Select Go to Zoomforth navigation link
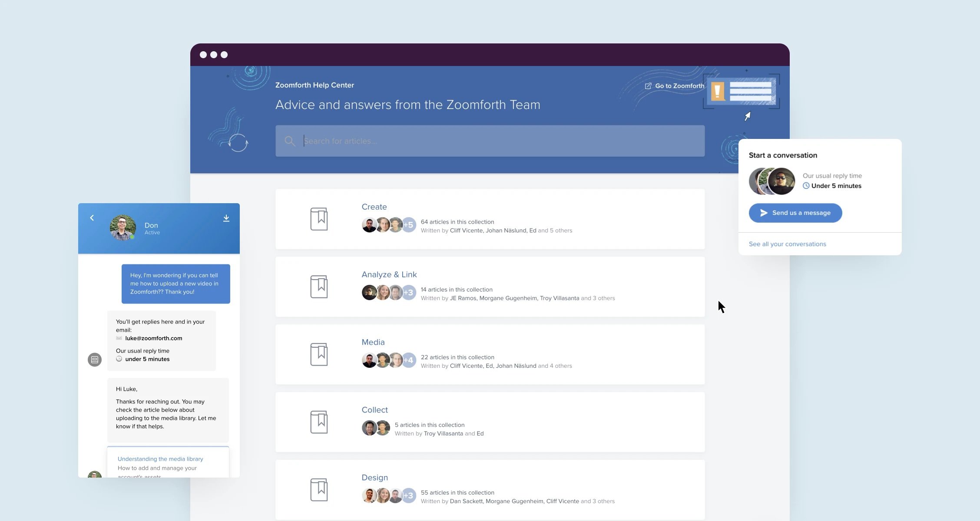The height and width of the screenshot is (521, 980). [675, 86]
